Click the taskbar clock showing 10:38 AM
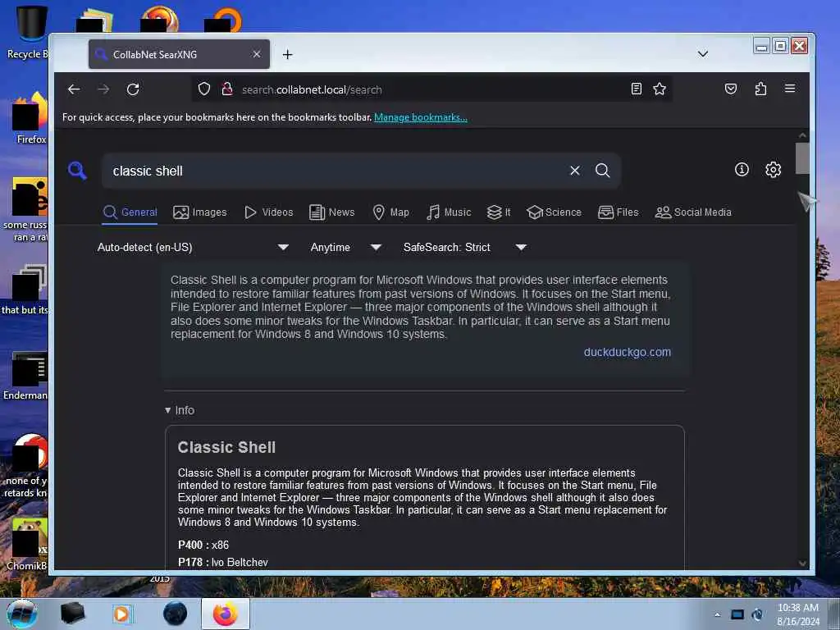The height and width of the screenshot is (630, 840). click(797, 614)
